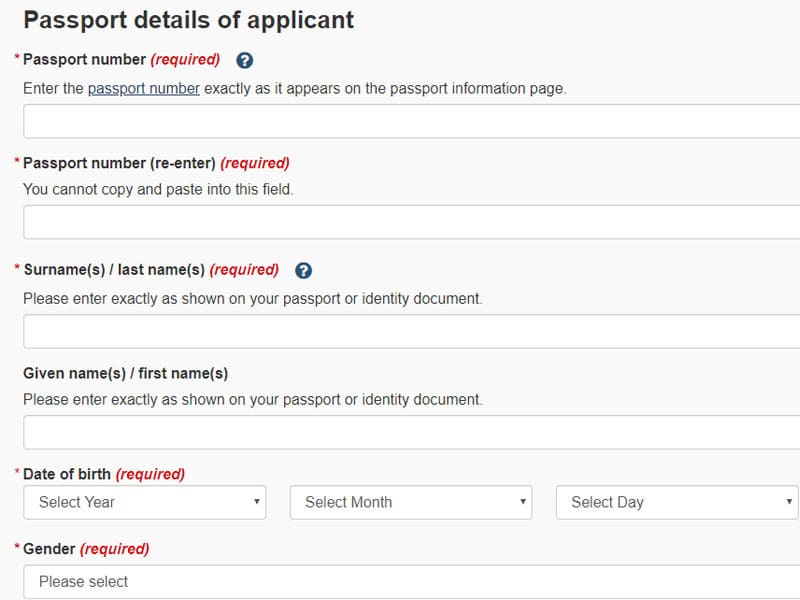Expand the Select Month dropdown

pos(411,502)
